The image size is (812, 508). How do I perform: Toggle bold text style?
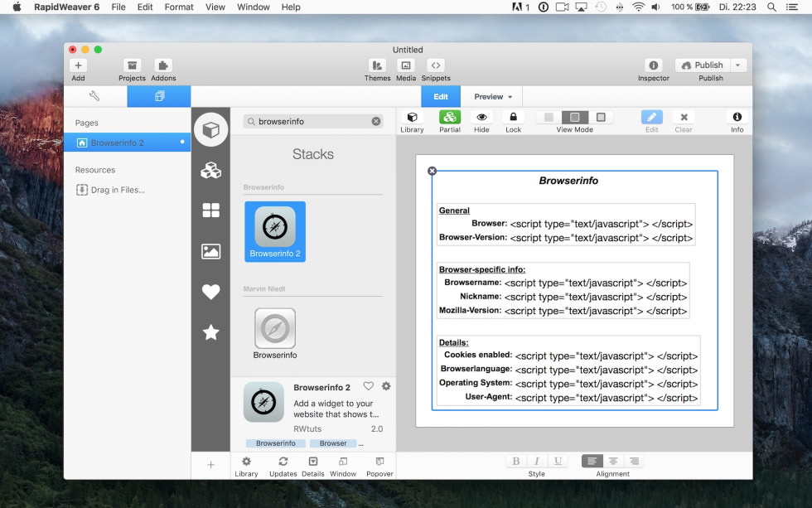tap(515, 461)
